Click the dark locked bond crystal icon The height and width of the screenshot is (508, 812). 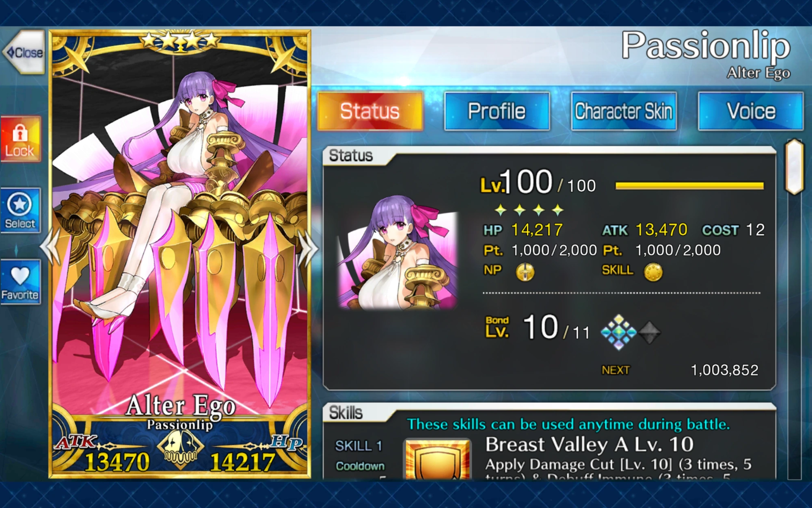tap(650, 332)
